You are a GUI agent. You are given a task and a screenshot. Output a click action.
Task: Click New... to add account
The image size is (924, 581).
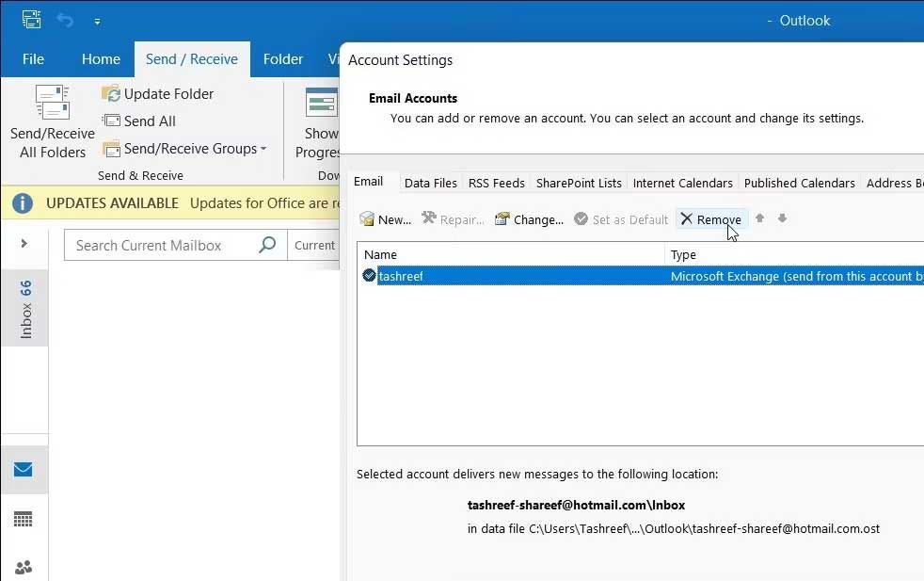(386, 219)
